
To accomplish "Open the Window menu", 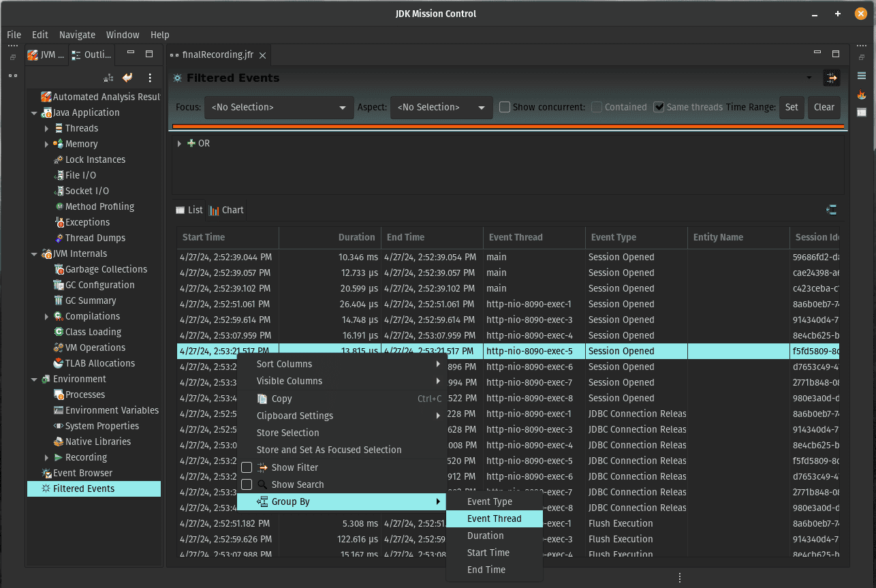I will coord(123,35).
